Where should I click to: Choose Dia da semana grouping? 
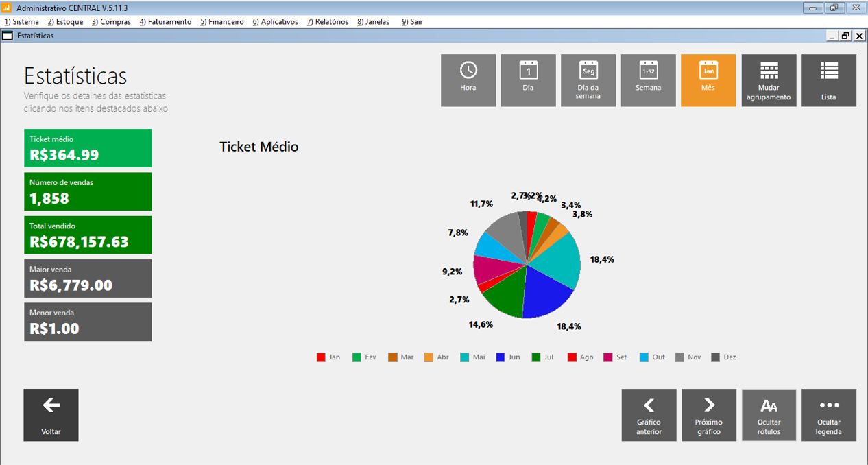click(x=588, y=80)
